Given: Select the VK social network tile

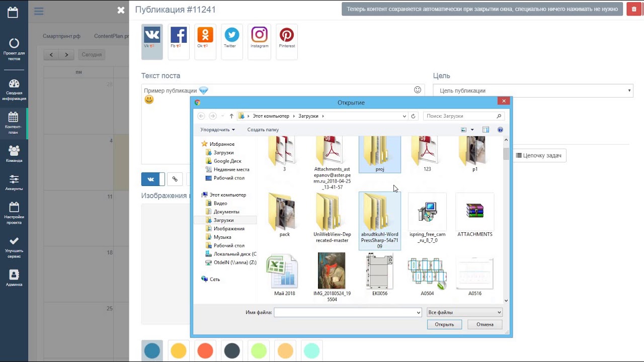Looking at the screenshot, I should tap(152, 42).
